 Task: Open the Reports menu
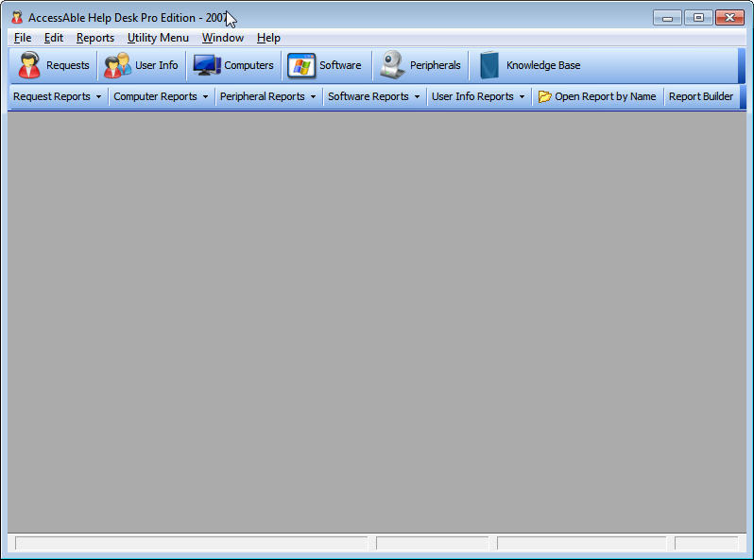pos(95,38)
